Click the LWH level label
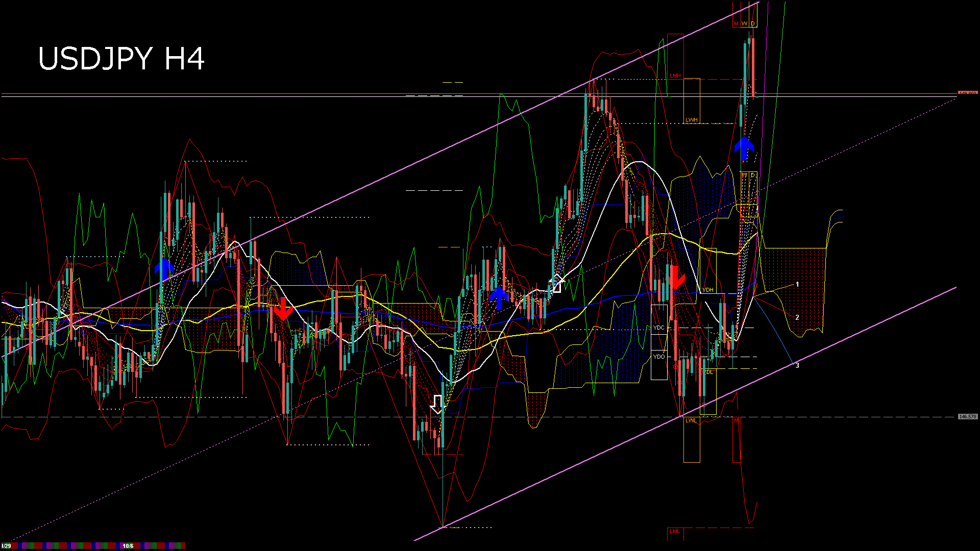This screenshot has width=980, height=551. pyautogui.click(x=692, y=120)
